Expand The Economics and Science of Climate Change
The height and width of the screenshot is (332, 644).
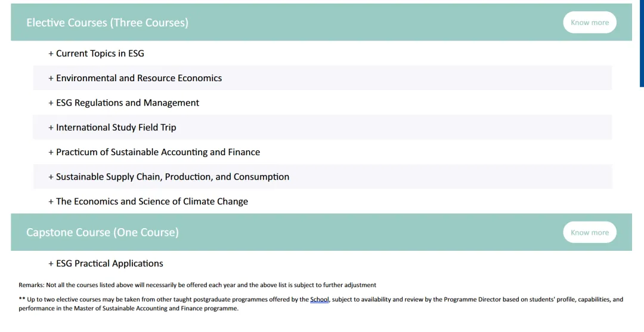click(x=323, y=201)
